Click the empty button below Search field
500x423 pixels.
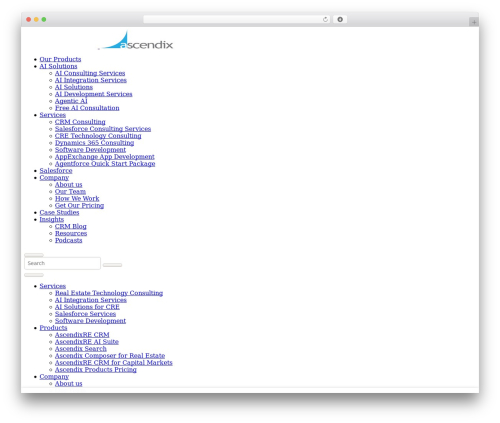pos(34,275)
